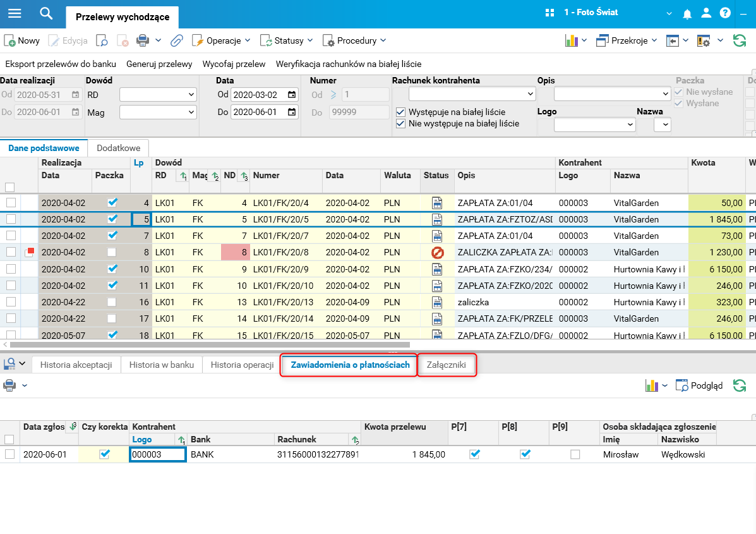Open the Historia w banku tab

161,365
